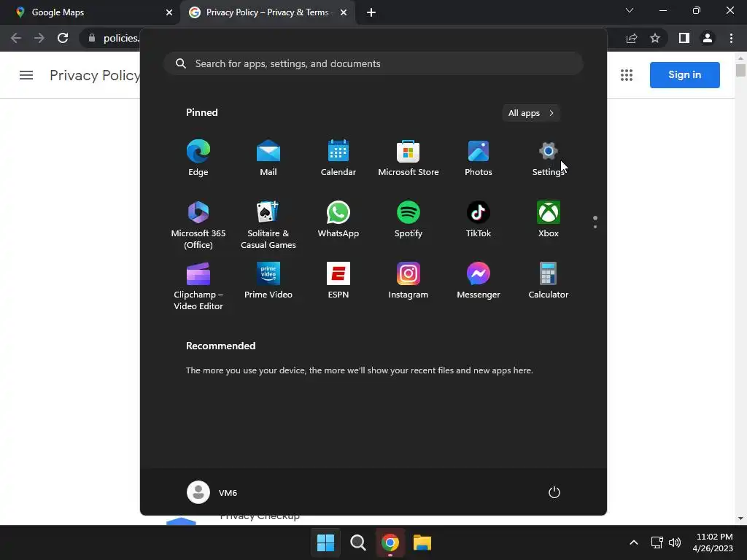Open the Settings app
Screen dimensions: 747x560
[x=549, y=157]
